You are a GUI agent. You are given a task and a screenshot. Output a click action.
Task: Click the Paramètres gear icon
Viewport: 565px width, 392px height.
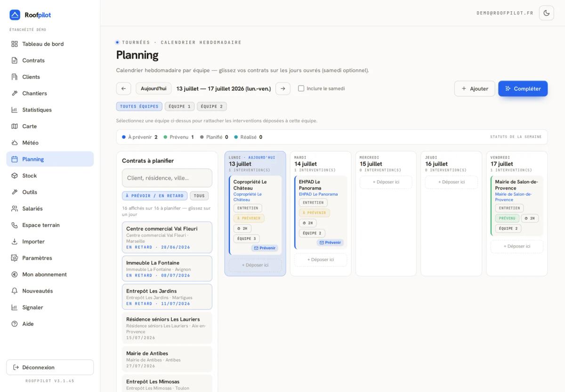[15, 258]
